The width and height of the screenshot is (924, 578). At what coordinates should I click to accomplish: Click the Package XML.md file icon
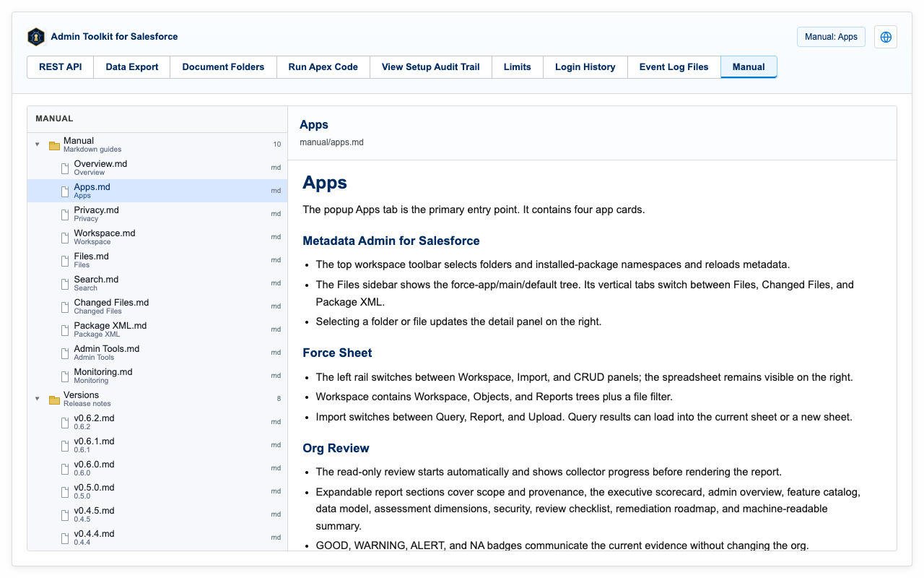coord(65,330)
